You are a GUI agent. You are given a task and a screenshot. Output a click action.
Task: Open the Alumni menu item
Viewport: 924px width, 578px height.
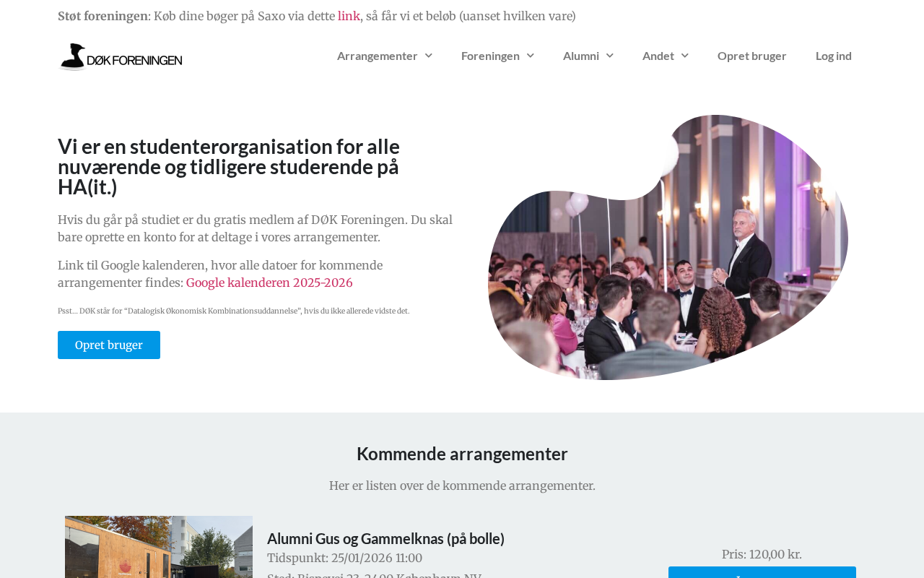[x=581, y=56]
